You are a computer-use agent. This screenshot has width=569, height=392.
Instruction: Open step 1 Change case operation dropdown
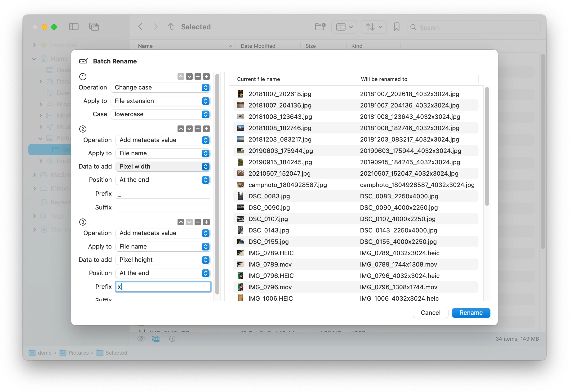point(161,88)
